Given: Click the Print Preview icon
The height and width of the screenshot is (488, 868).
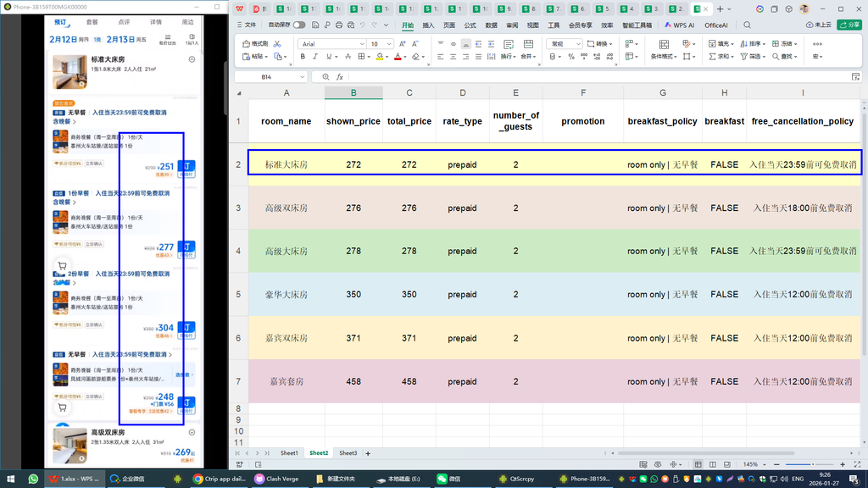Looking at the screenshot, I should point(351,25).
